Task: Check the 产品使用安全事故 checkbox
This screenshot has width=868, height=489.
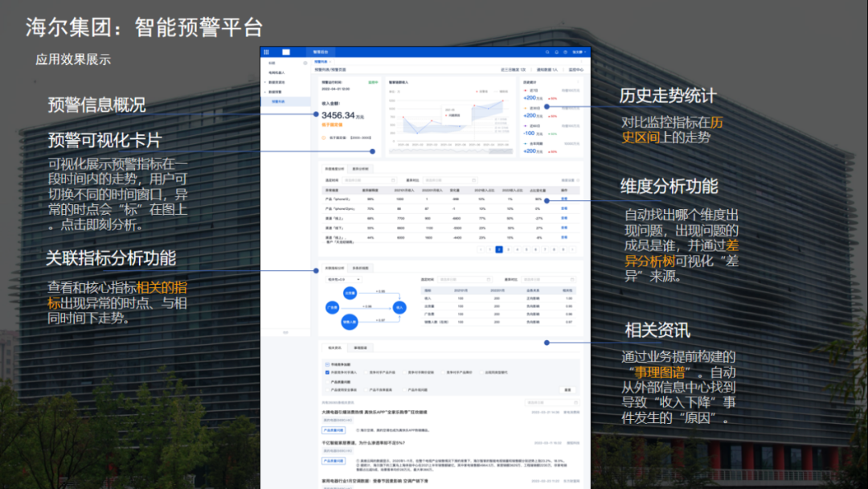Action: tap(327, 390)
